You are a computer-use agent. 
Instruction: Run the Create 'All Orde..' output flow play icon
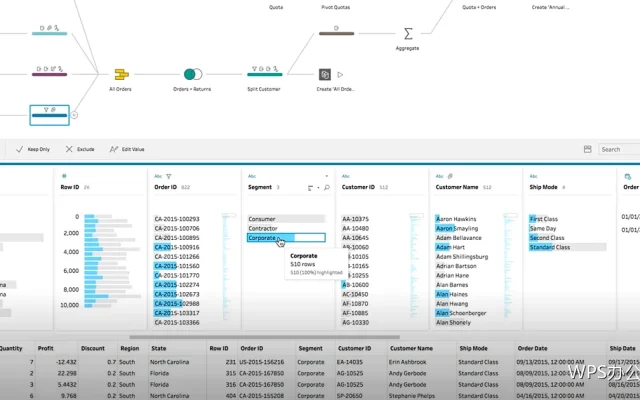(x=340, y=74)
